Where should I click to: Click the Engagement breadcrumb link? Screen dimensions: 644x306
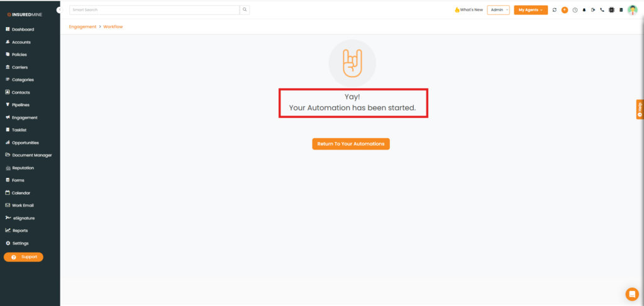coord(82,26)
